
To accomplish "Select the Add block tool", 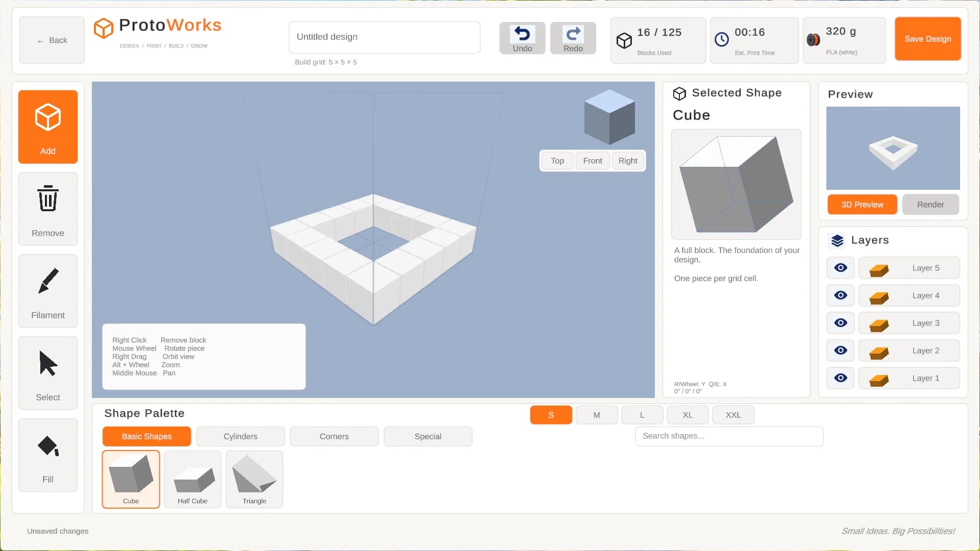I will click(x=48, y=127).
